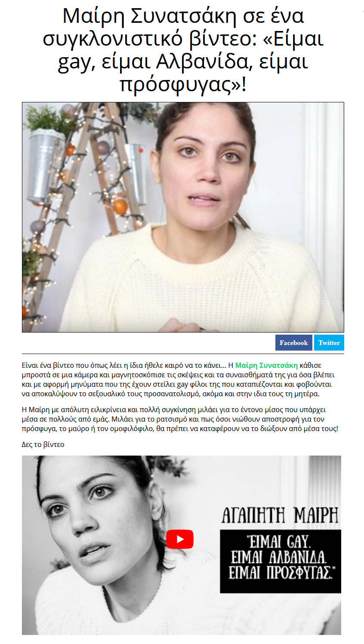Share the article on Facebook
The image size is (364, 644).
(294, 343)
